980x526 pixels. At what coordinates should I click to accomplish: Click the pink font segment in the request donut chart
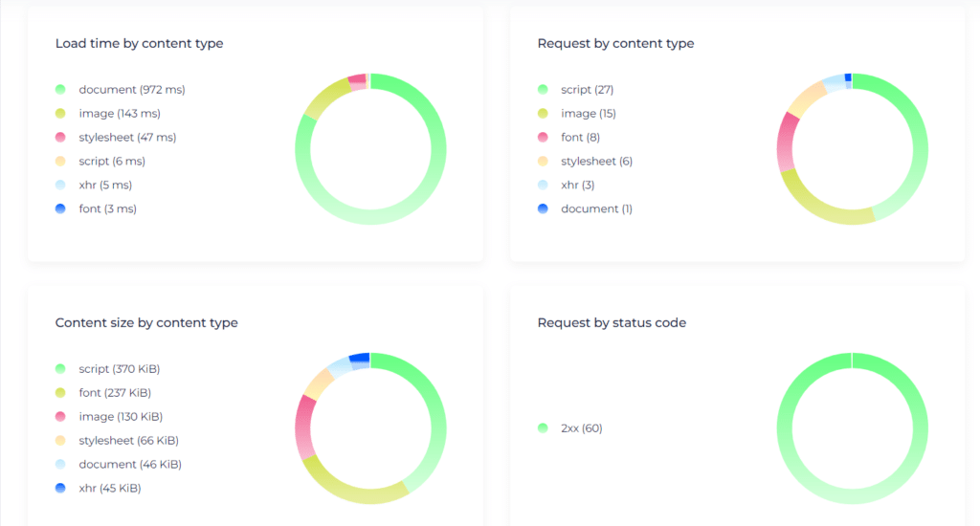click(x=787, y=142)
